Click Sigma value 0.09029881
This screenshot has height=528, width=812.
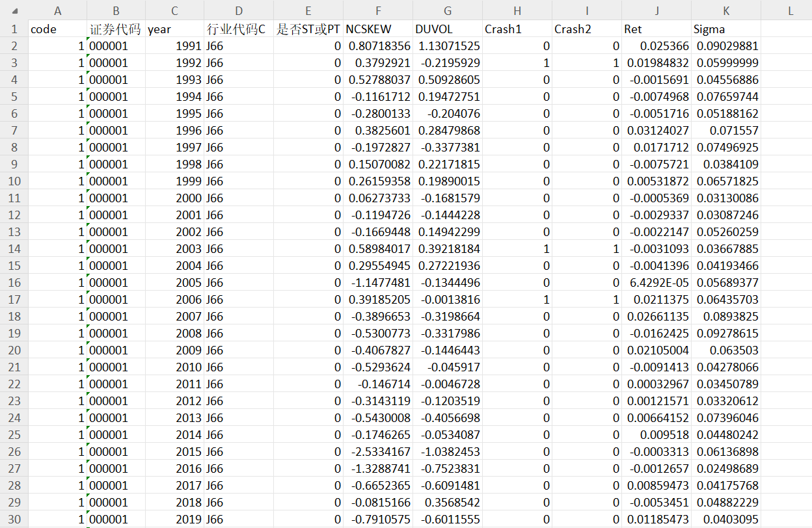point(726,46)
